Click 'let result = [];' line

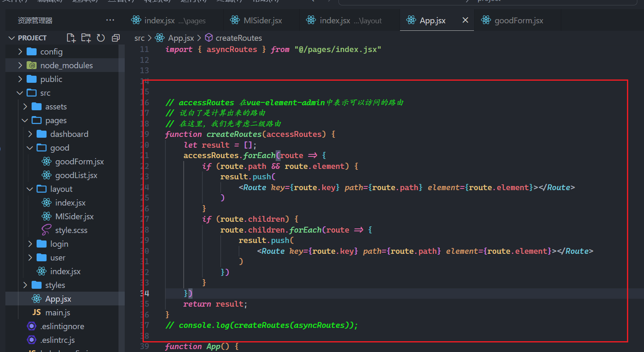pos(220,145)
